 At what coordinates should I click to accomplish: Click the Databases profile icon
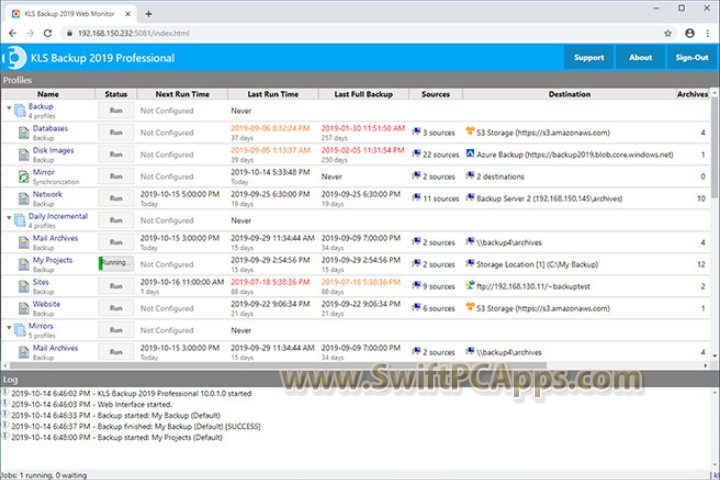point(24,133)
